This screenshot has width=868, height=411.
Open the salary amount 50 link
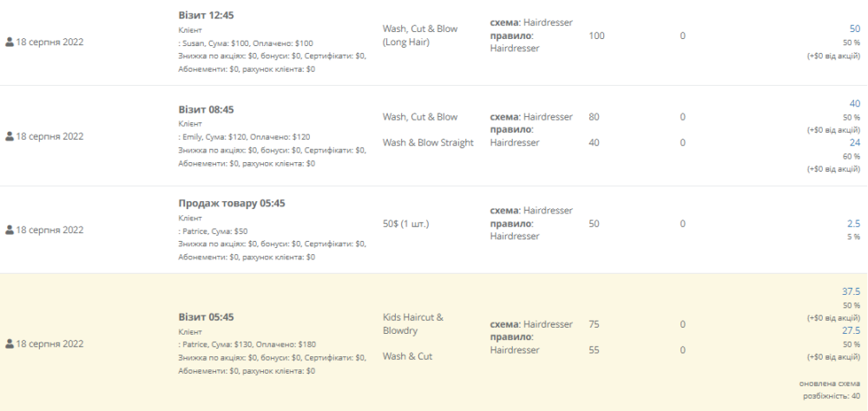(855, 29)
